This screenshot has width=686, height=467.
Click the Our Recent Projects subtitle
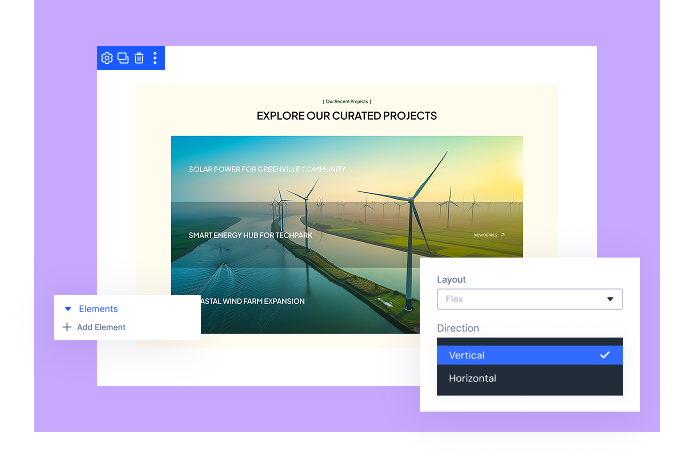pyautogui.click(x=347, y=101)
